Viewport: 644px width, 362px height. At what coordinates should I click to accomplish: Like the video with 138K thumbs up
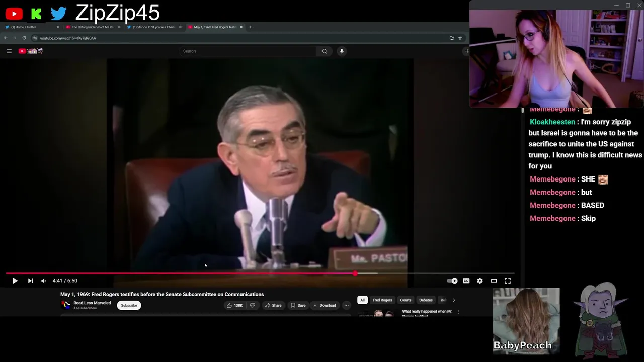tap(234, 305)
